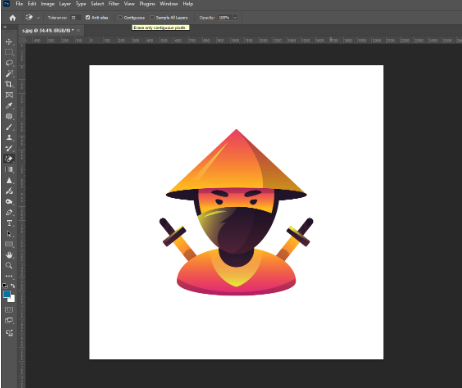Select the Crop tool
This screenshot has height=388, width=462.
click(x=9, y=84)
